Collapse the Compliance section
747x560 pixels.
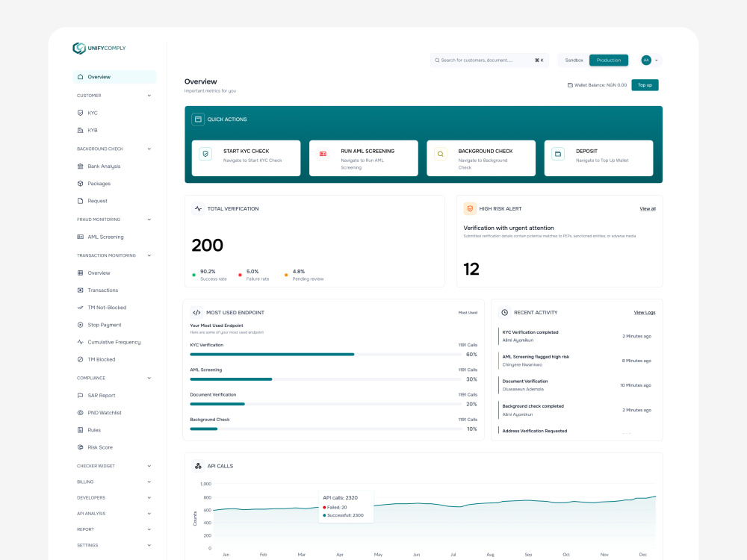(149, 378)
